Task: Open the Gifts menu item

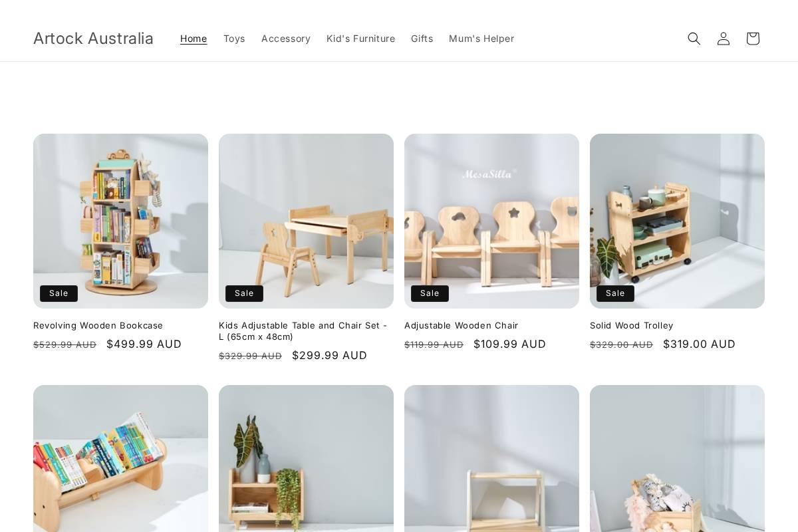Action: pos(422,39)
